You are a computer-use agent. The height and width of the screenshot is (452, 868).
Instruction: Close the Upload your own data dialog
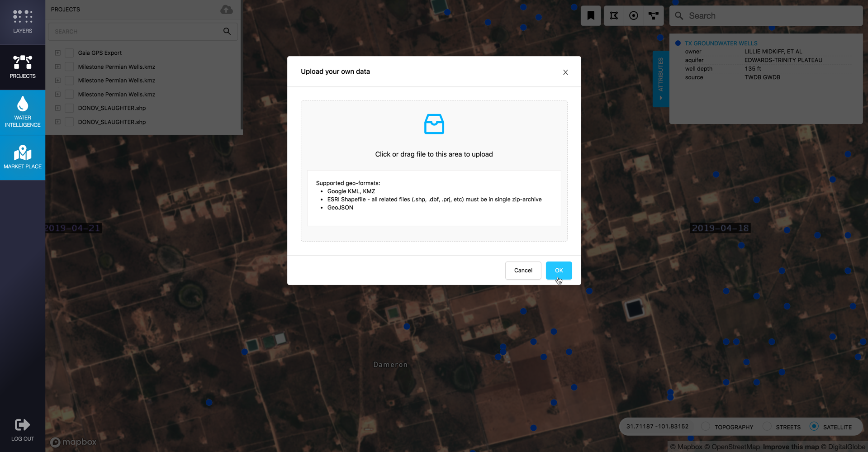tap(565, 72)
